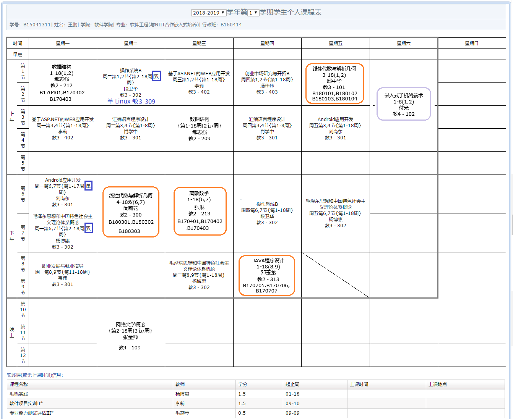Click the 星期日 column header
Viewport: 513px width, 420px height.
[x=472, y=44]
